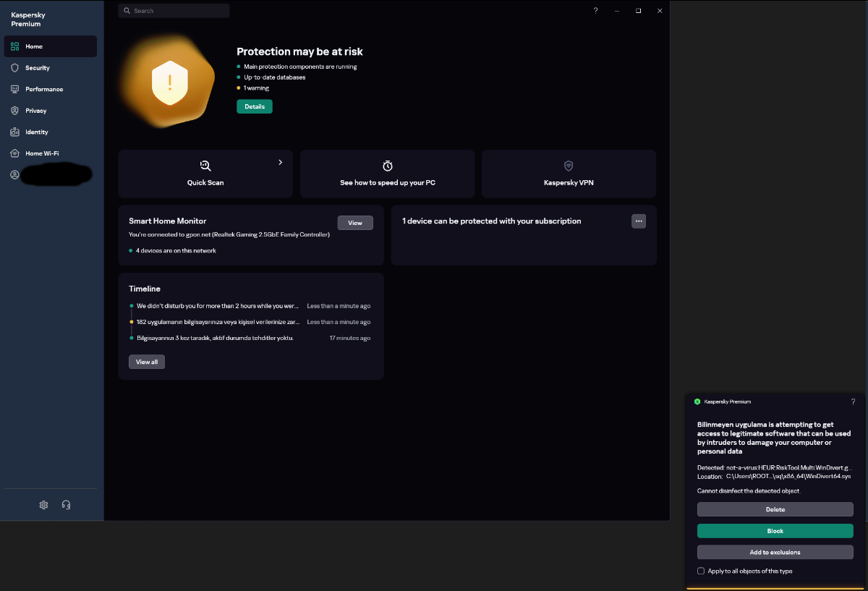
Task: Click the Privacy shield icon in sidebar
Action: click(14, 111)
